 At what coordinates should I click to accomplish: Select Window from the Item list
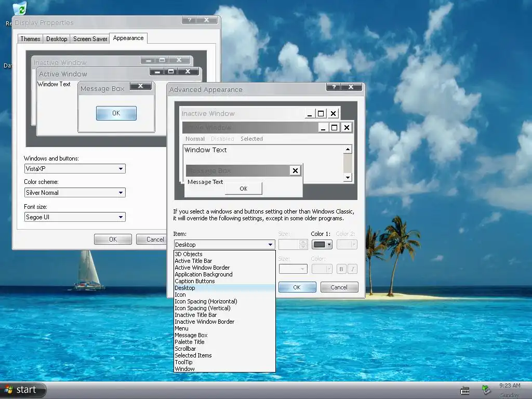(224, 369)
